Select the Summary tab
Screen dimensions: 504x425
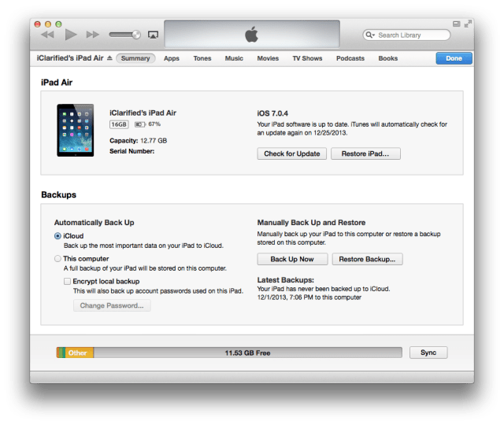(x=135, y=58)
